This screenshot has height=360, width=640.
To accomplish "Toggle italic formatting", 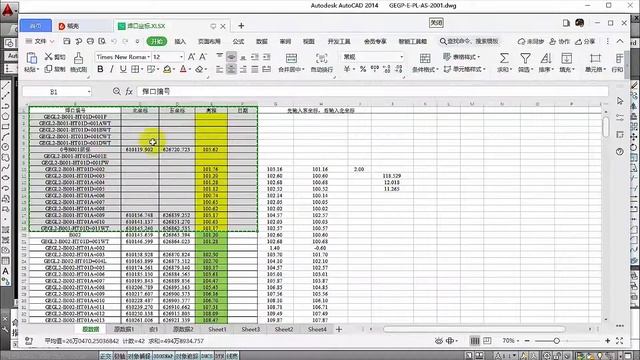I will point(111,69).
